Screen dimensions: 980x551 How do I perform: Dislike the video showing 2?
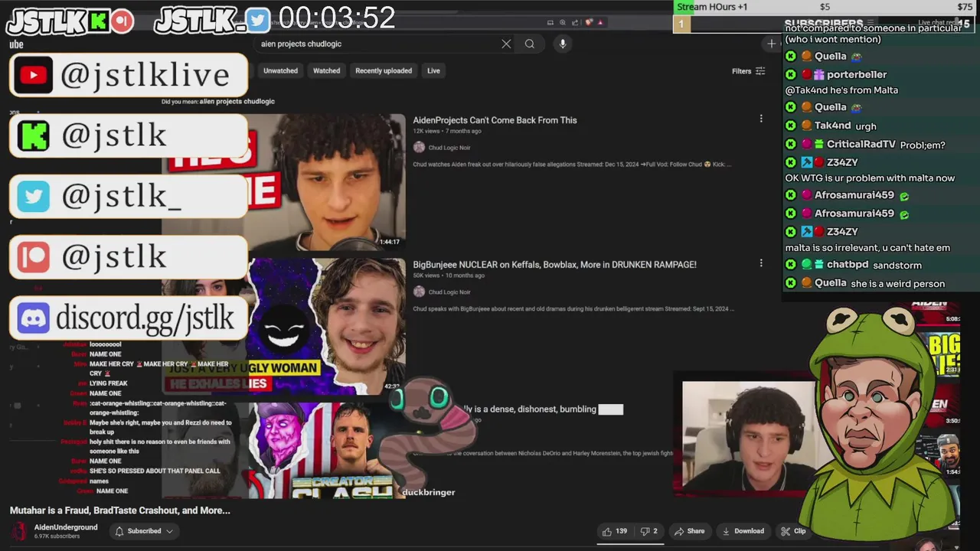[648, 531]
